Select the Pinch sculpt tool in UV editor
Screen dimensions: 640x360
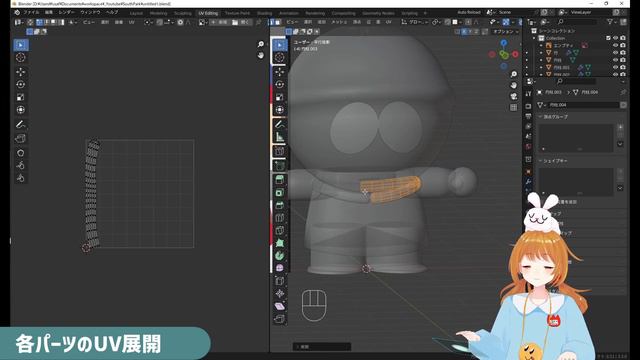coord(21,178)
